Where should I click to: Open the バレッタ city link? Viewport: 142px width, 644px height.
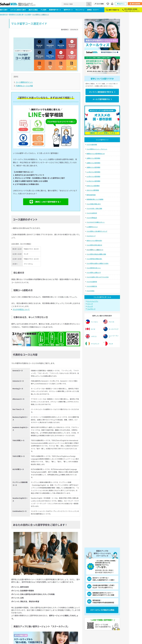(x=90, y=306)
